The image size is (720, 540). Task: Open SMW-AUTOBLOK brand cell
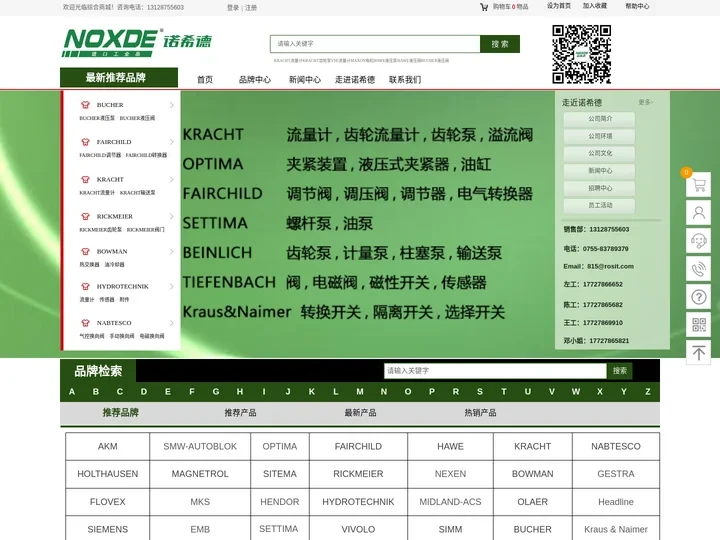click(200, 446)
